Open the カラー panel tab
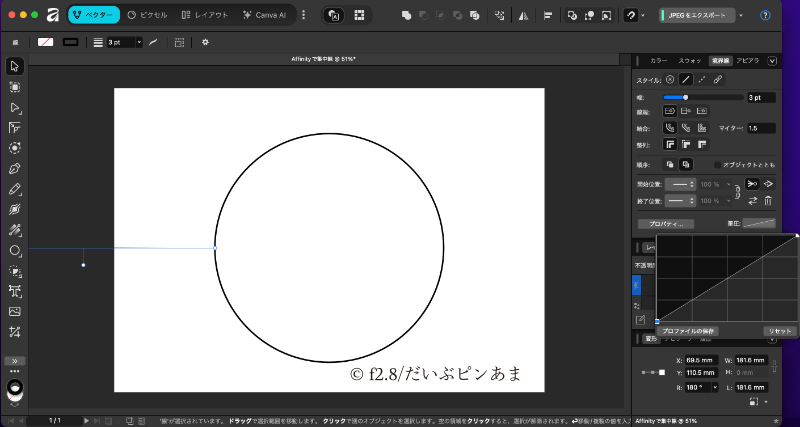The height and width of the screenshot is (427, 800). (659, 61)
